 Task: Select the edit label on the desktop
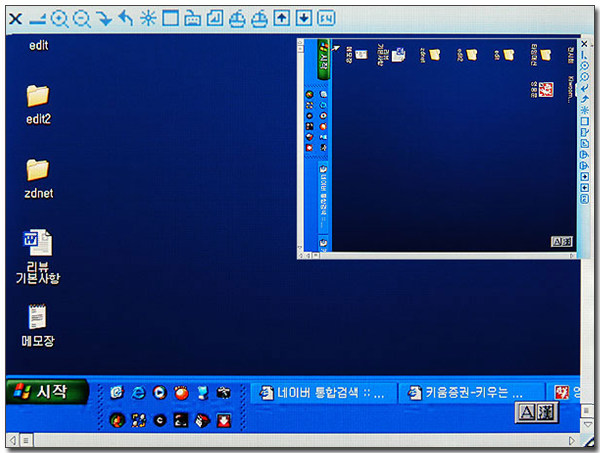tap(39, 46)
